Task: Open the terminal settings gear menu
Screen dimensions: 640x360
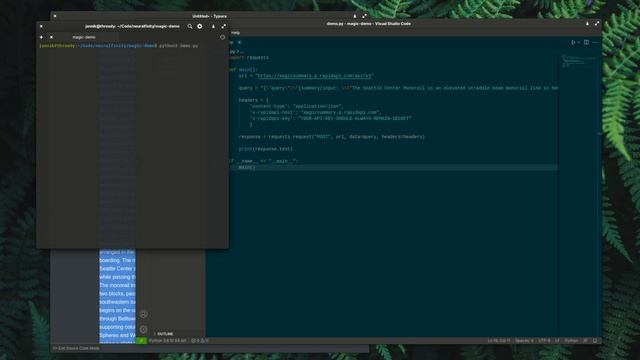Action: pyautogui.click(x=200, y=26)
